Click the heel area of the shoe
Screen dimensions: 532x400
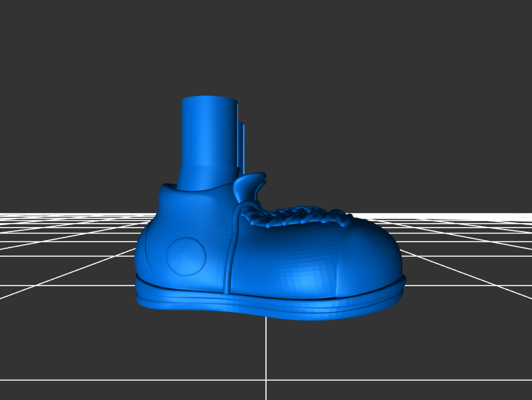tap(150, 253)
